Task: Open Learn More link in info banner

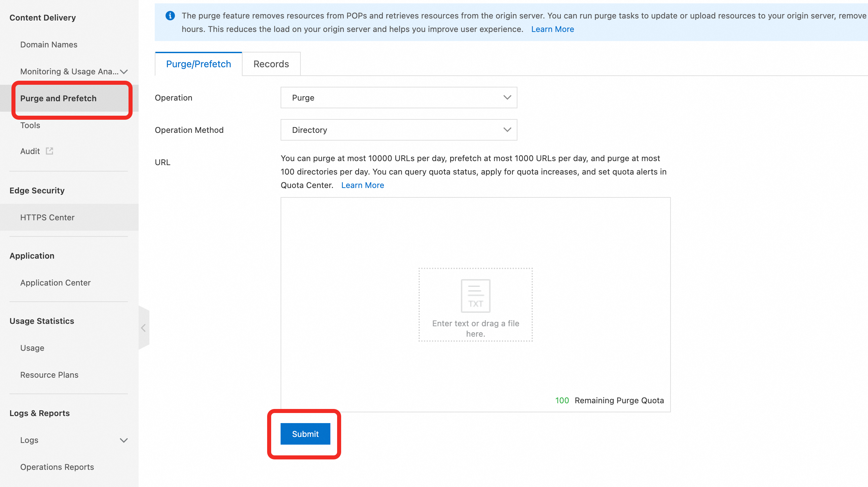Action: click(x=552, y=29)
